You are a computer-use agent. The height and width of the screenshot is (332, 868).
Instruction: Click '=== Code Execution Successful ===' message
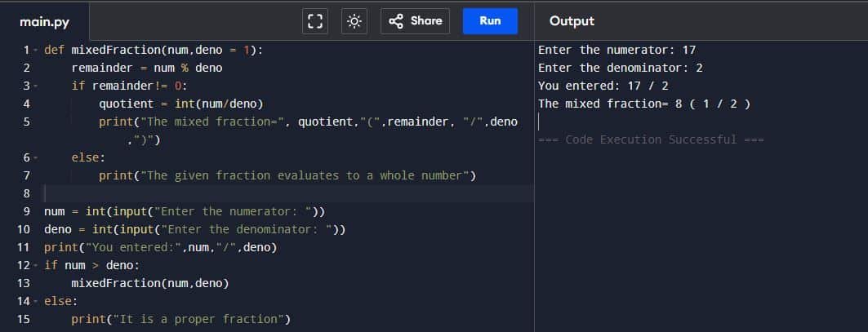tap(651, 139)
